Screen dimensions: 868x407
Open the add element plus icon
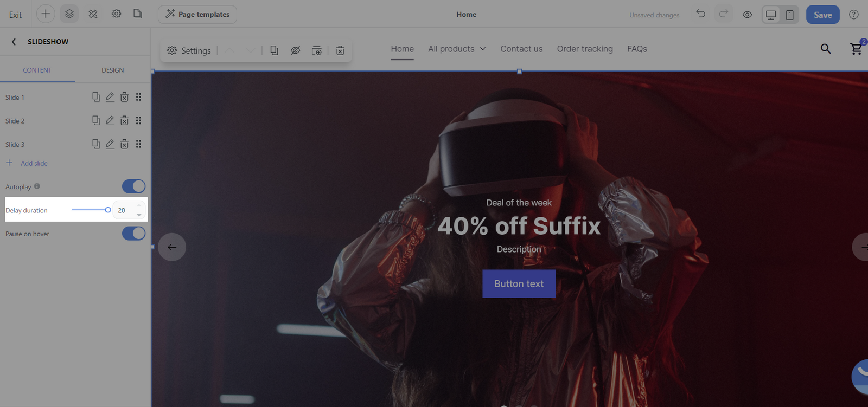click(46, 14)
